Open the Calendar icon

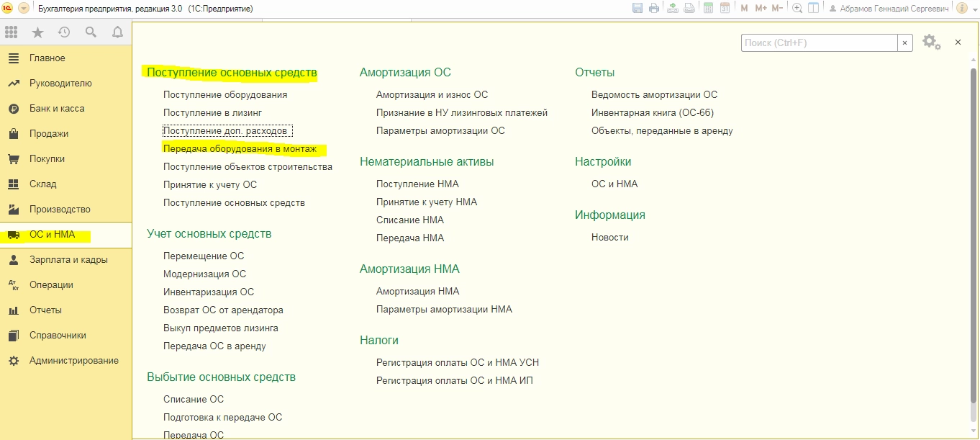click(x=725, y=8)
